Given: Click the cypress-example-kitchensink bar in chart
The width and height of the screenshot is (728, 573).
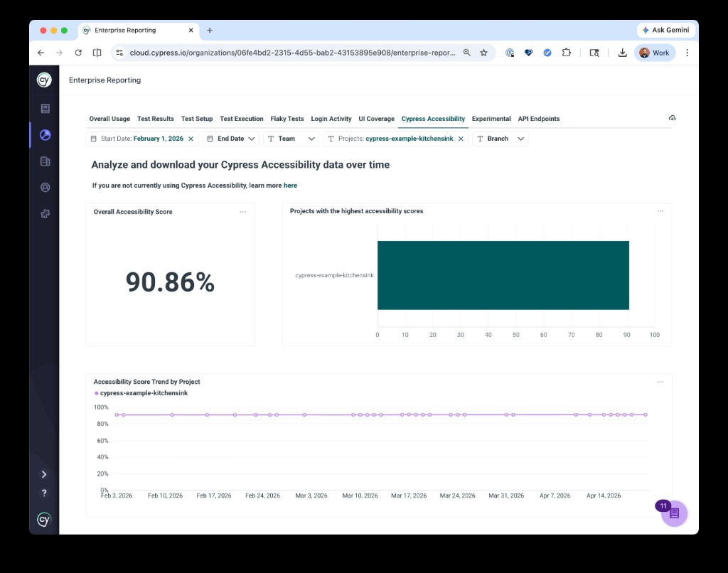Looking at the screenshot, I should [x=503, y=275].
